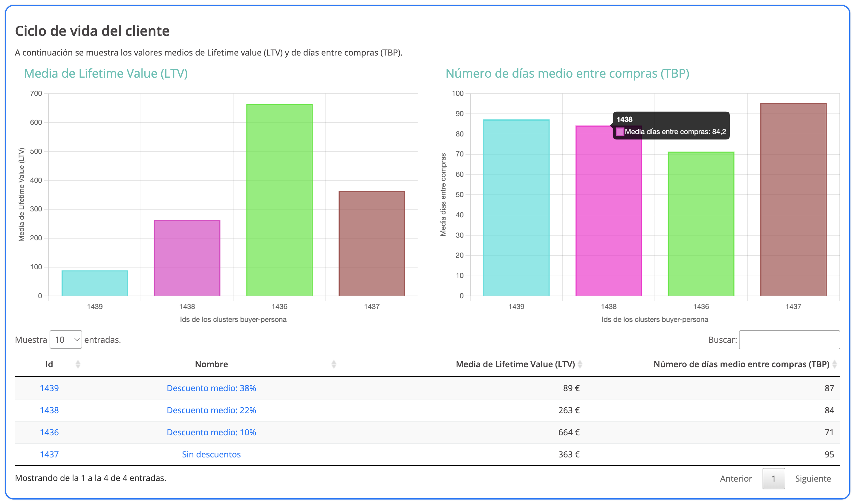Open 'Descuento medio: 10%' link
This screenshot has height=504, width=854.
click(x=211, y=432)
